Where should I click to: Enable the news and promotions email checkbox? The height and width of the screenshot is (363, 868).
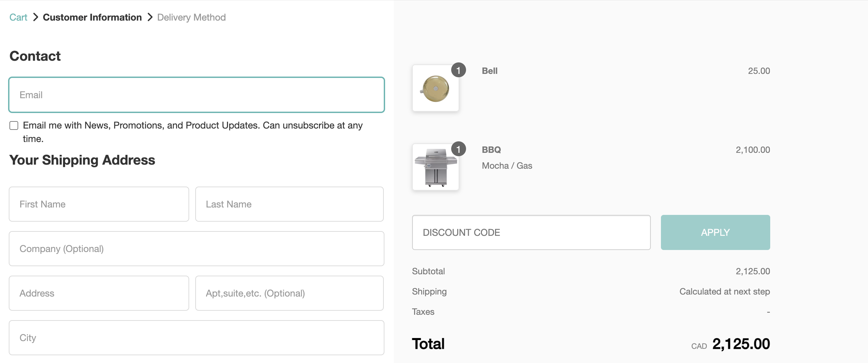pyautogui.click(x=14, y=125)
